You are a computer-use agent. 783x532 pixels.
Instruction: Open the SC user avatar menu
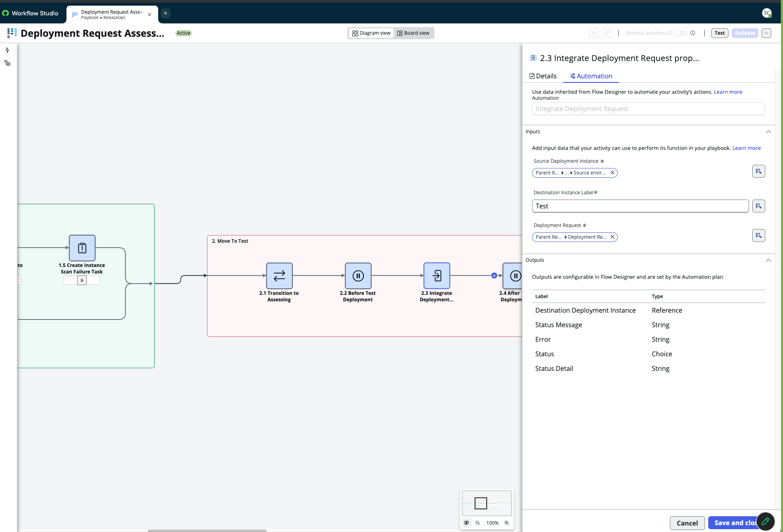[766, 13]
